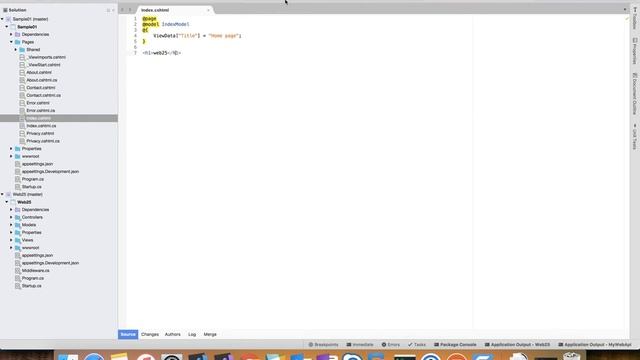
Task: Click _ViewImports.cshtml file icon
Action: tap(22, 57)
